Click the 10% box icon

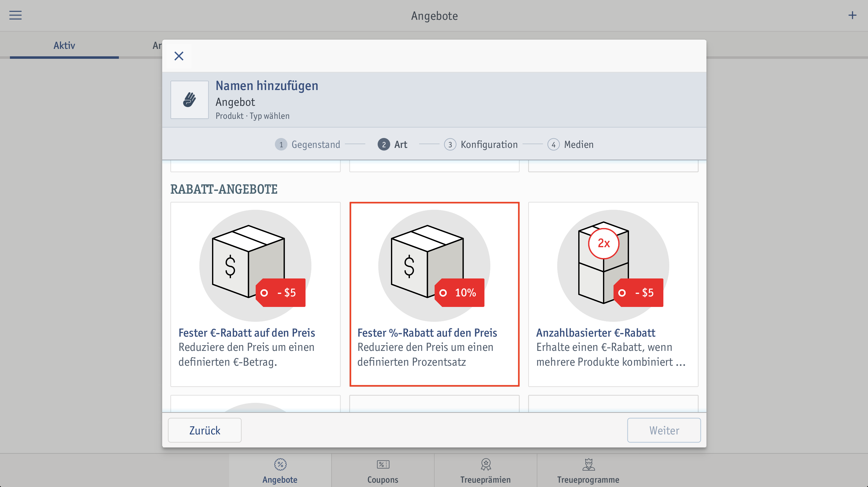(x=434, y=265)
